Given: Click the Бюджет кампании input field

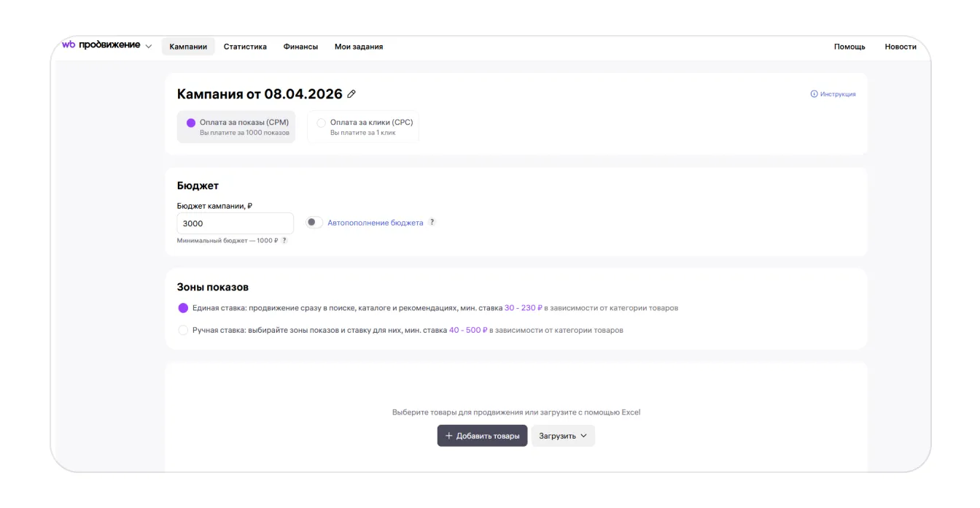Looking at the screenshot, I should 235,223.
